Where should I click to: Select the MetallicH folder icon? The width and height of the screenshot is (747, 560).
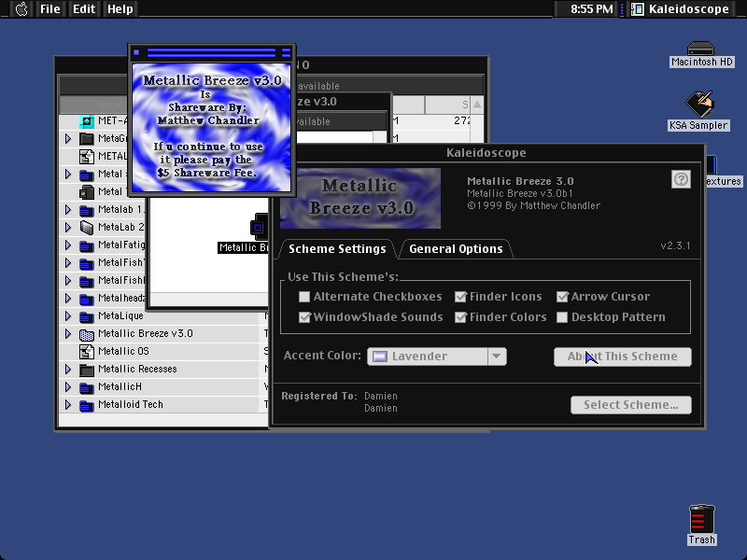pos(86,387)
